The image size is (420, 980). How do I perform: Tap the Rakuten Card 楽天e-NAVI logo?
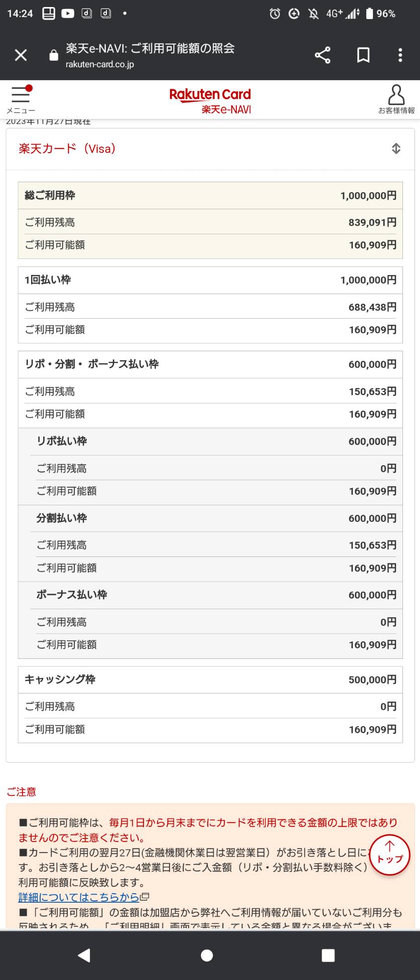[210, 100]
